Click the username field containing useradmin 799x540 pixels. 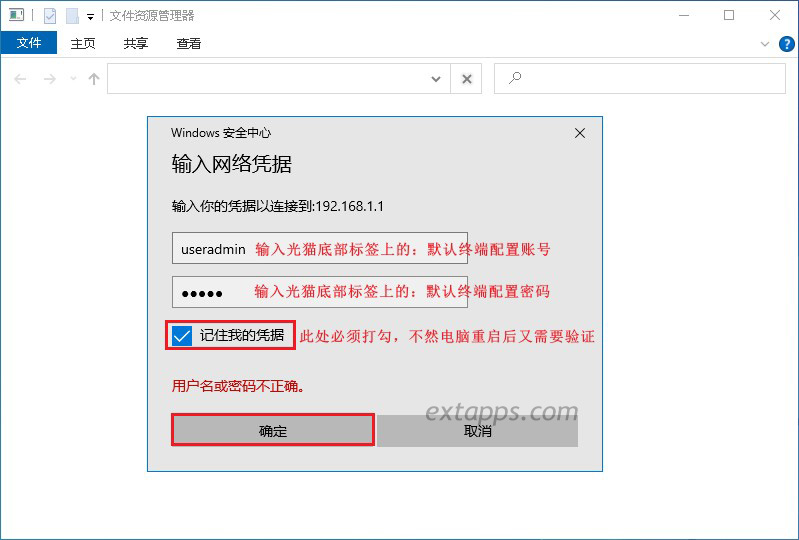[320, 248]
